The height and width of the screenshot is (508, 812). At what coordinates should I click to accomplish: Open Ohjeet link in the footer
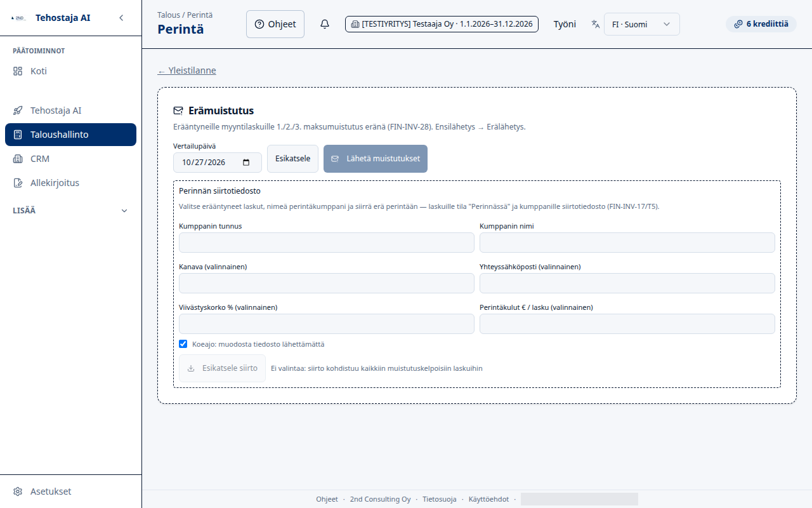click(x=327, y=499)
